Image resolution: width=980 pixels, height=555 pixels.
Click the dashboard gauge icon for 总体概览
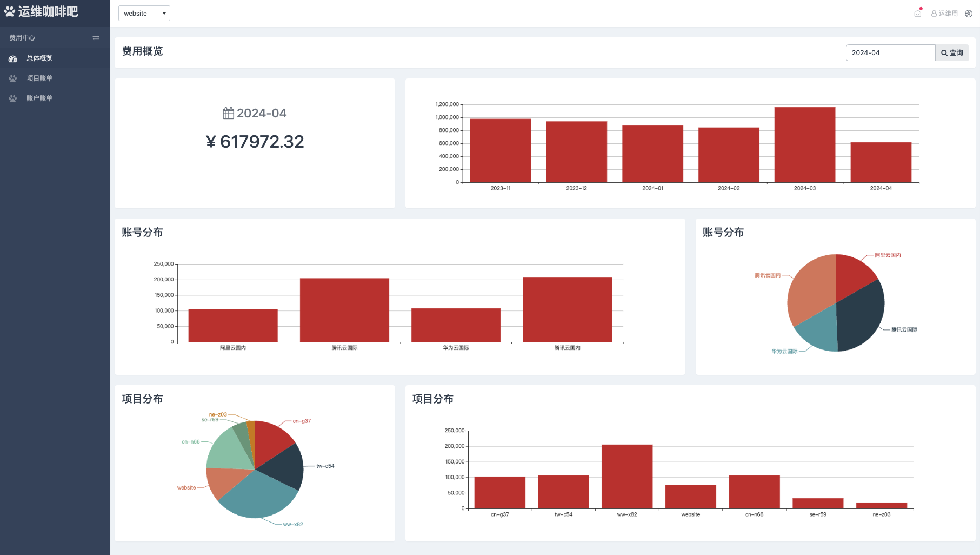13,58
